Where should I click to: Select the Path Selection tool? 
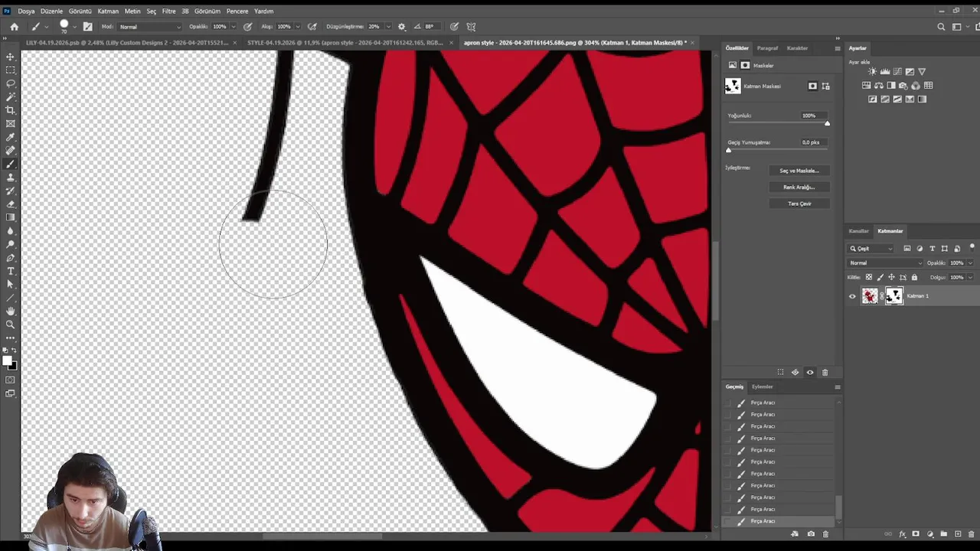point(11,284)
